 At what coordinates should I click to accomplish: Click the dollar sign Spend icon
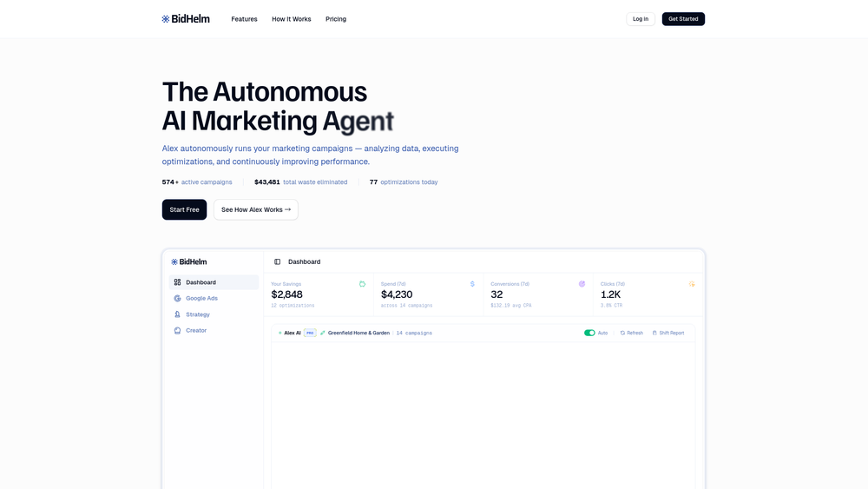[472, 283]
